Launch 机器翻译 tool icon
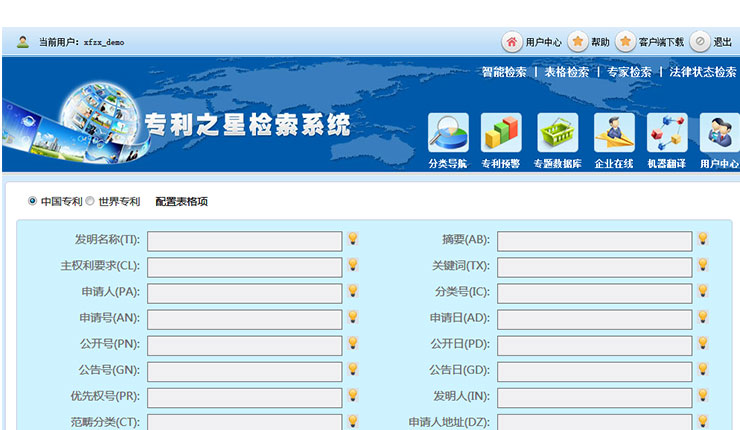Image resolution: width=740 pixels, height=430 pixels. 666,133
